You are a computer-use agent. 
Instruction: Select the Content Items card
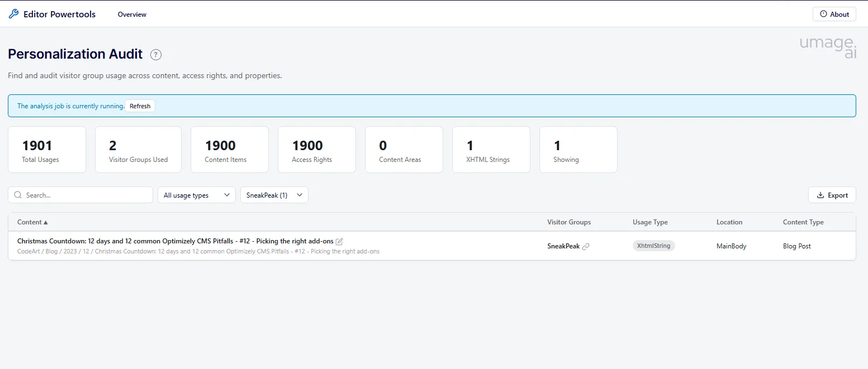tap(230, 150)
